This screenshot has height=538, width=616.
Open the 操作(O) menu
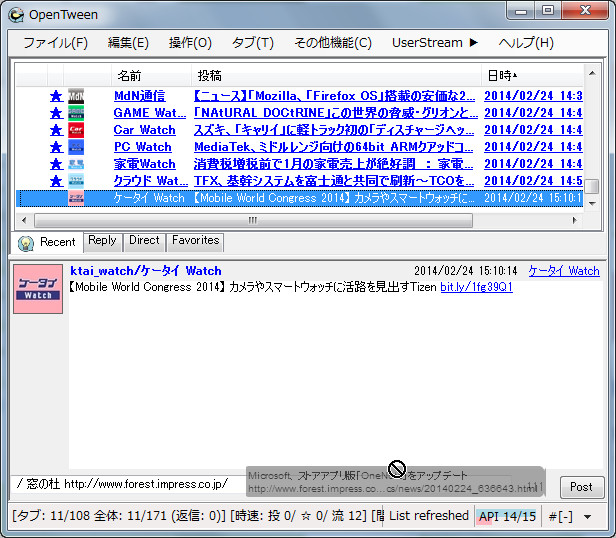(x=190, y=42)
